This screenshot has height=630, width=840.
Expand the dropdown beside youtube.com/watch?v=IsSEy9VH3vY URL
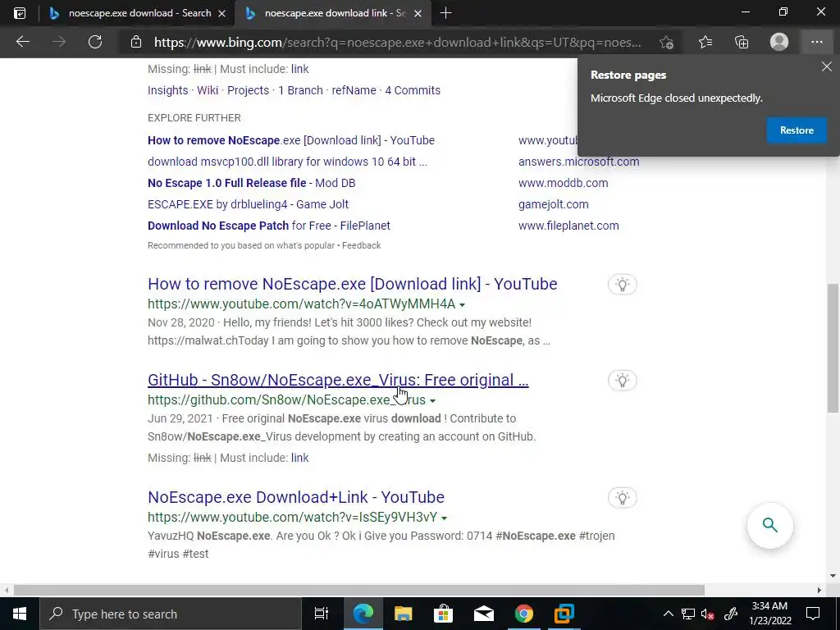[444, 518]
